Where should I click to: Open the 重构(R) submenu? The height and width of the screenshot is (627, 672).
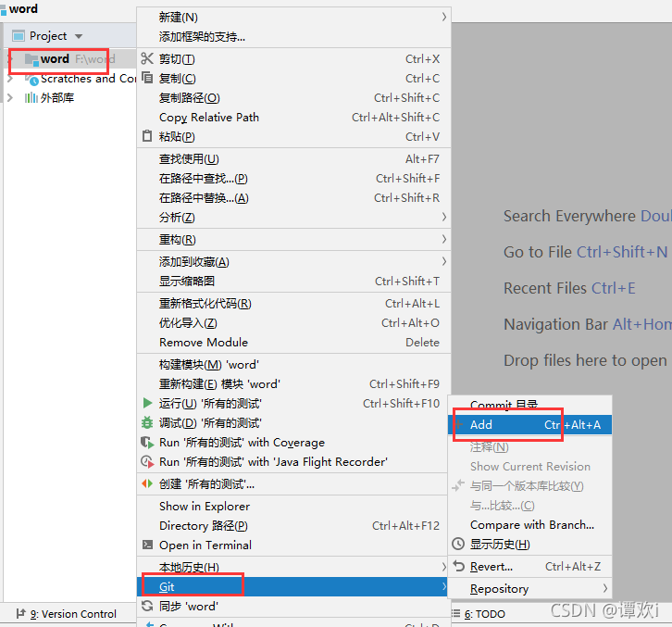[x=293, y=239]
